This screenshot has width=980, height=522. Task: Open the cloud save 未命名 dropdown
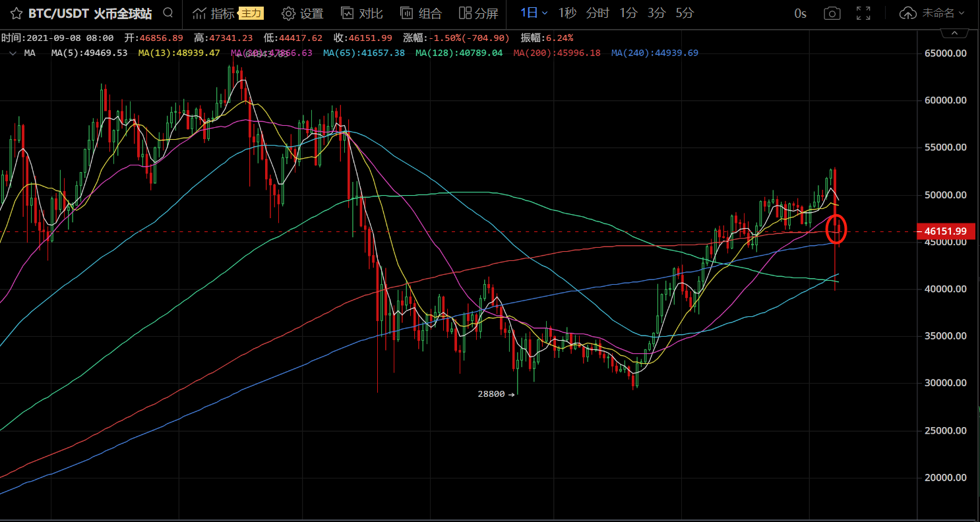[x=933, y=13]
